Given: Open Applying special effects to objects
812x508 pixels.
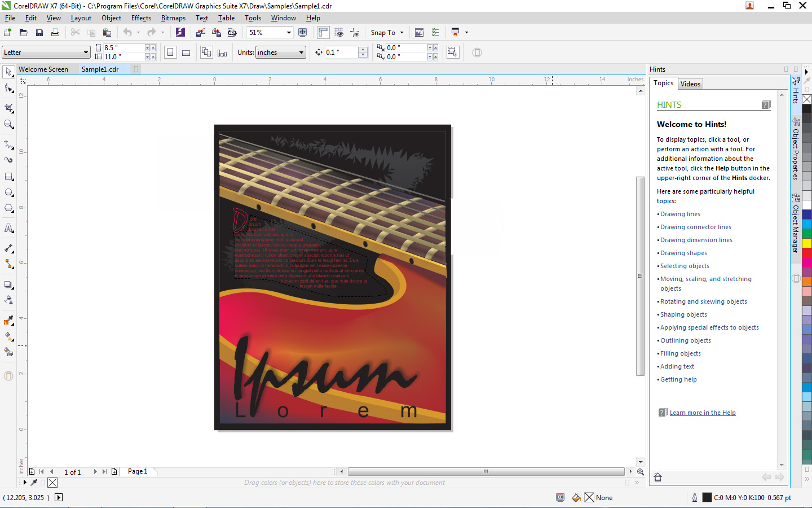Looking at the screenshot, I should click(x=709, y=327).
